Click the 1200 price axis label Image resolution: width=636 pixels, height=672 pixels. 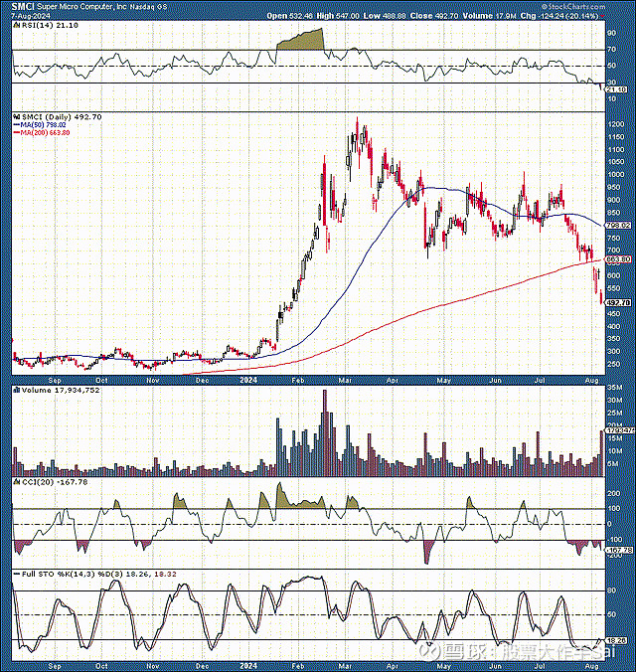[x=616, y=124]
